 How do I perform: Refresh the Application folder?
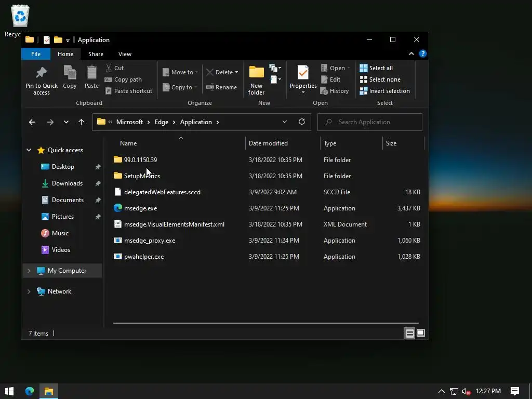pyautogui.click(x=302, y=122)
